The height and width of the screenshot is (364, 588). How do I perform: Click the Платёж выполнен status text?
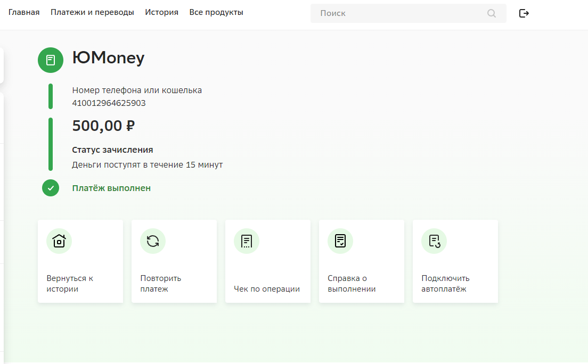(111, 188)
